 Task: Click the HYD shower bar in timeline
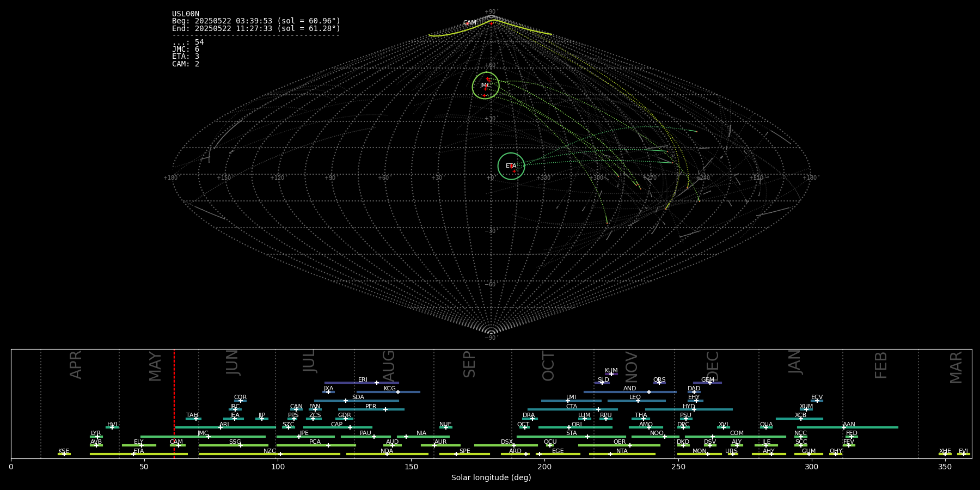click(x=689, y=409)
